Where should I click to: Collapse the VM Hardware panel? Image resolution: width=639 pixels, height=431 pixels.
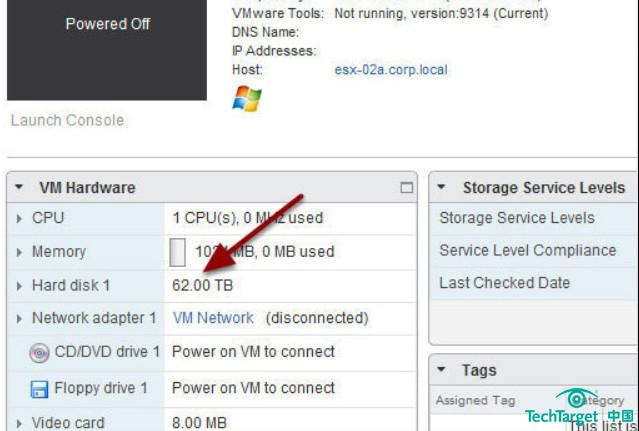coord(19,187)
